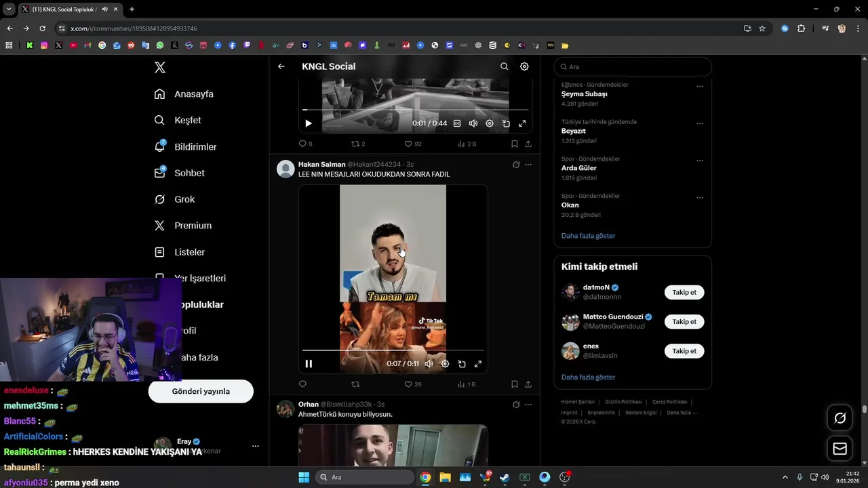
Task: View analytics of post with 2 B views
Action: coord(467,144)
